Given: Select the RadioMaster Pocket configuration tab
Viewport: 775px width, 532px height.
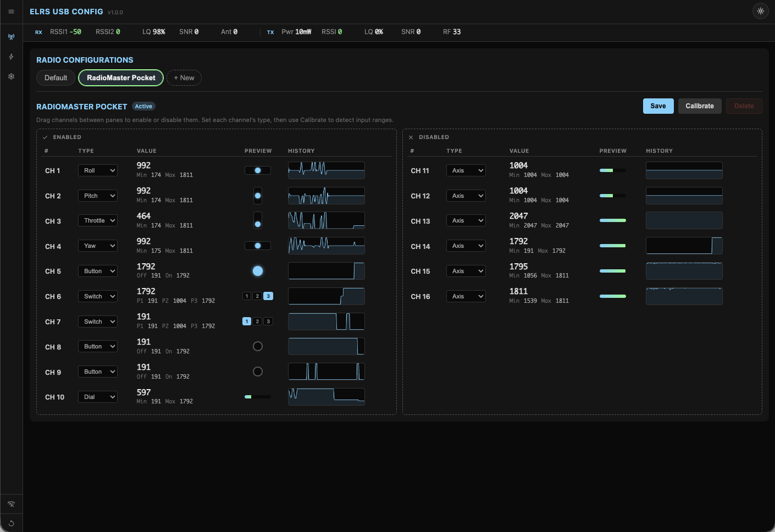Looking at the screenshot, I should click(x=120, y=77).
